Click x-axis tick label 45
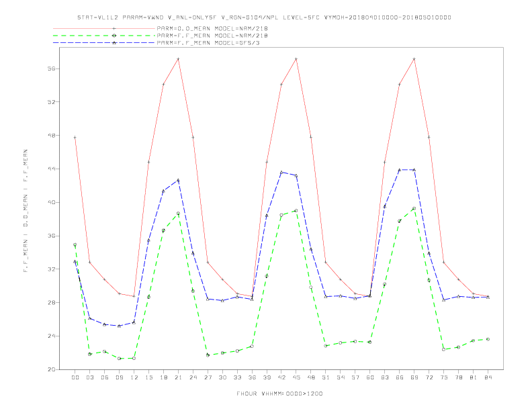 296,377
